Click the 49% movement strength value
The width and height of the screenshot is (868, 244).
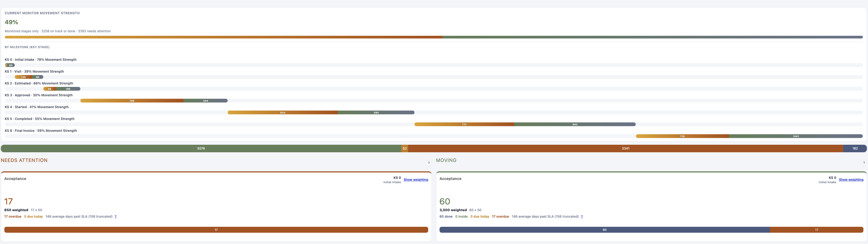[12, 22]
